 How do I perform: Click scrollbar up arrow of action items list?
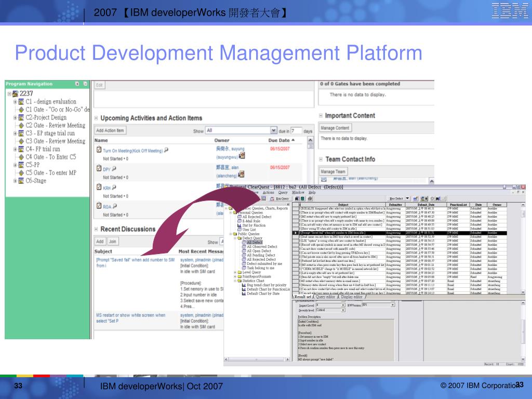click(x=310, y=140)
